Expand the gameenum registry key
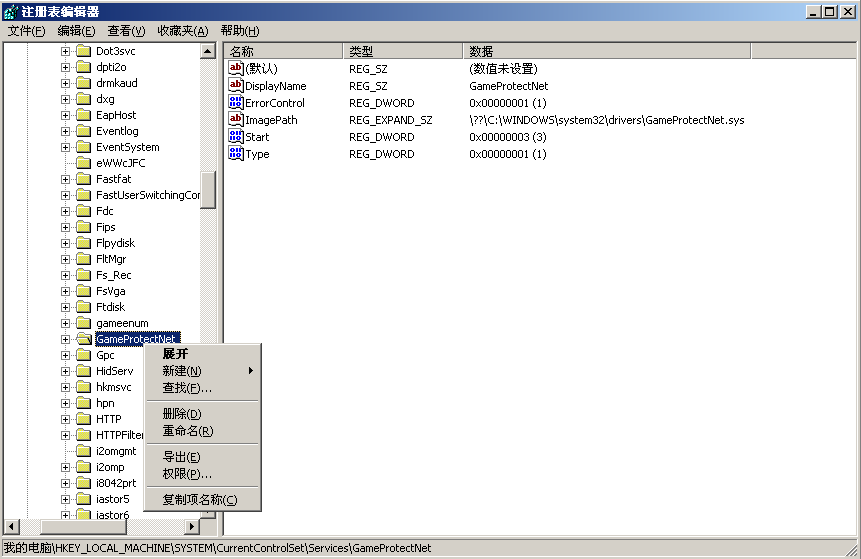Screen dimensions: 861x559 coord(66,323)
